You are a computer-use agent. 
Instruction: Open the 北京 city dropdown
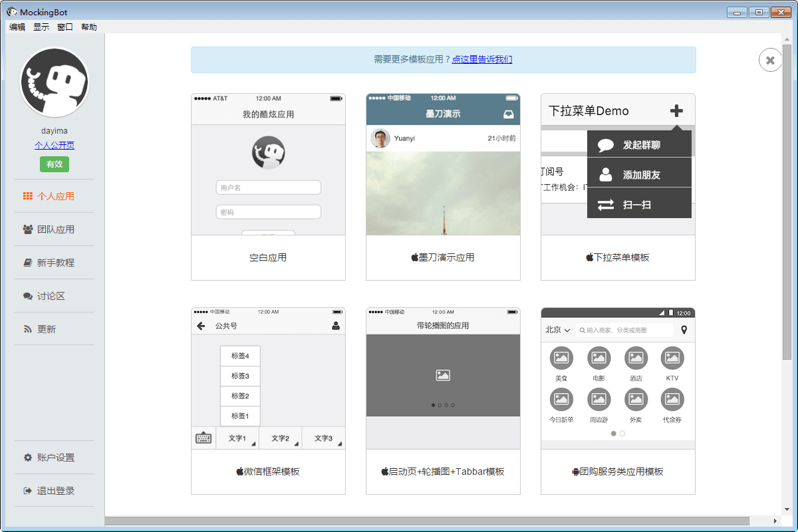(557, 330)
